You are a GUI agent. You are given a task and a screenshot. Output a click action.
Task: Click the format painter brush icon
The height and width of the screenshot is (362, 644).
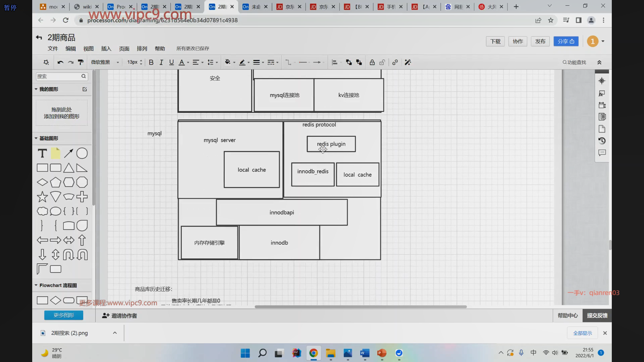click(x=80, y=62)
